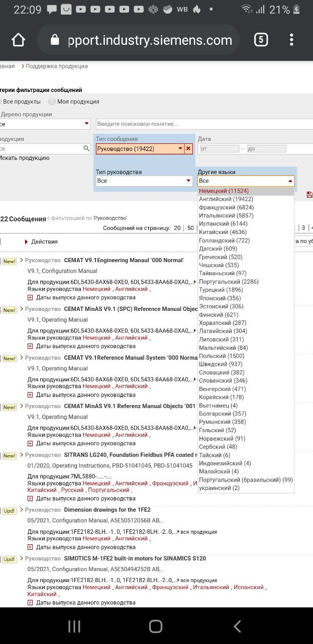This screenshot has height=644, width=313.
Task: Click Upd! badge on SIMOTICS M-1FE2 row
Action: coord(9,559)
